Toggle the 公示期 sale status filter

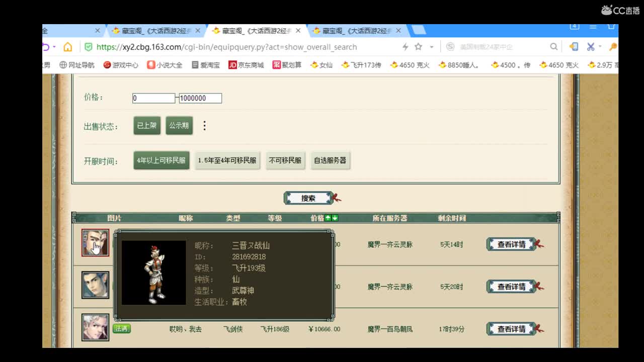[x=179, y=126]
